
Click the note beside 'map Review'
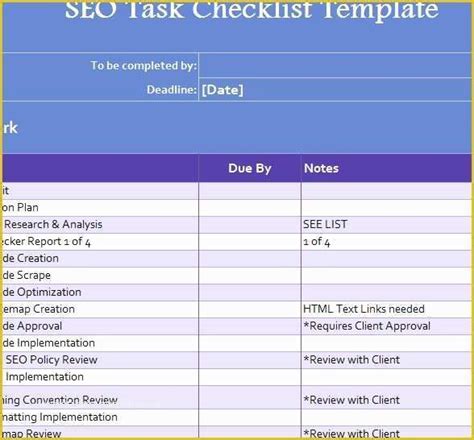pyautogui.click(x=386, y=432)
